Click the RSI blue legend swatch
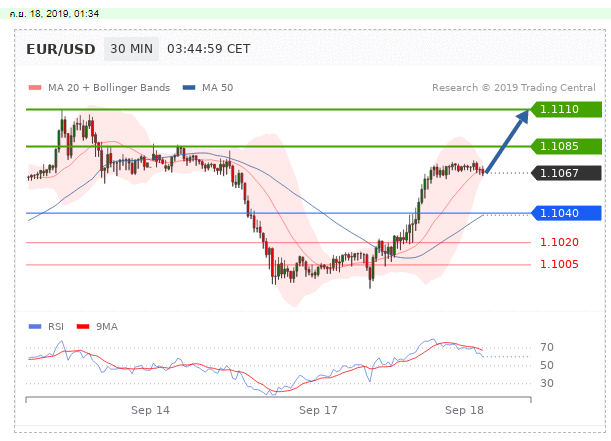 [35, 326]
